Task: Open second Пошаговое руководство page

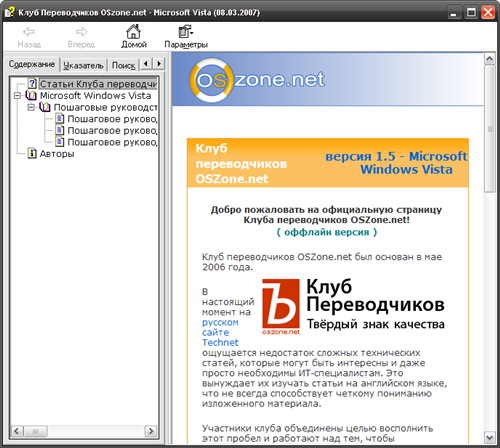Action: (112, 131)
